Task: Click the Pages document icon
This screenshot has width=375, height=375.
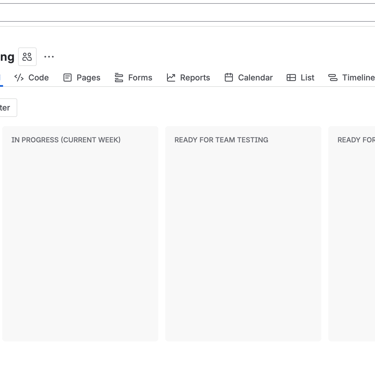Action: (x=67, y=78)
